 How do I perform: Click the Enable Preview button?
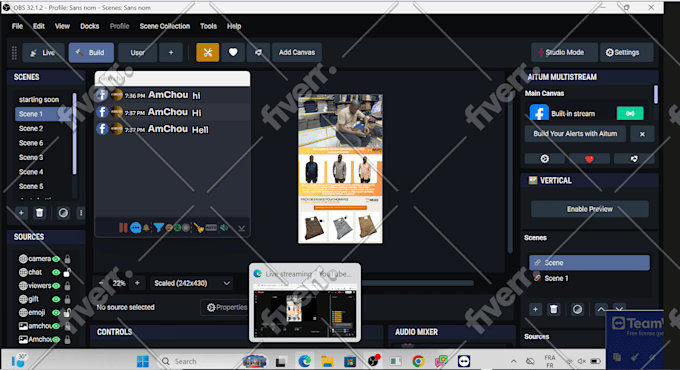point(590,209)
